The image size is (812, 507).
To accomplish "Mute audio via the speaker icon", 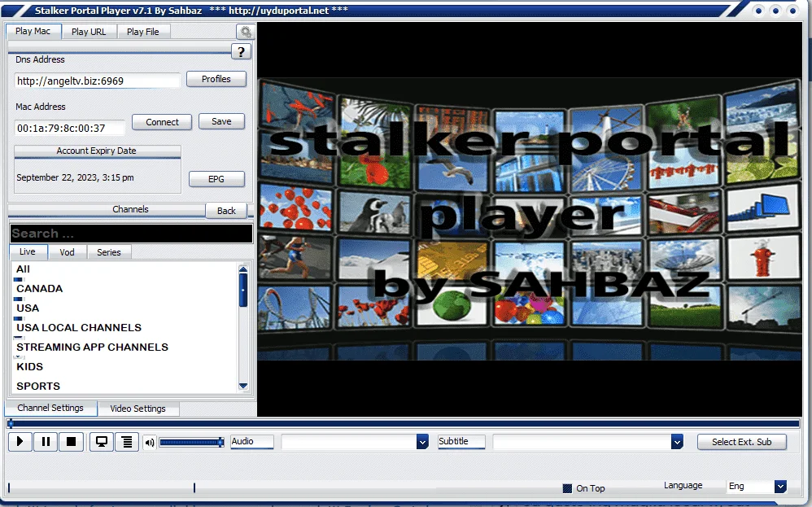I will (x=149, y=442).
